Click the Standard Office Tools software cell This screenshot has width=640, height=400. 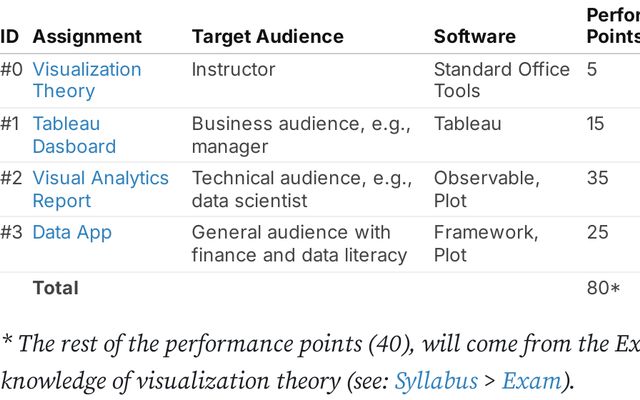[x=501, y=80]
